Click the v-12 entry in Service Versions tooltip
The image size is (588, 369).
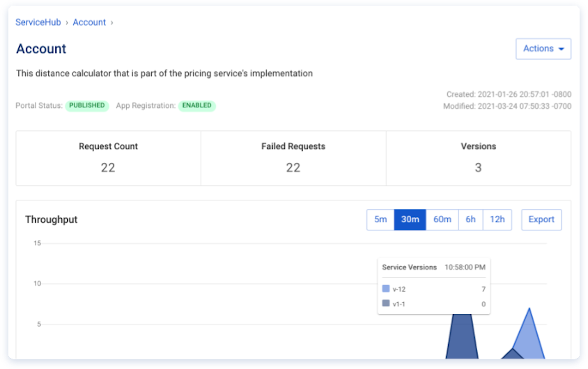click(399, 289)
